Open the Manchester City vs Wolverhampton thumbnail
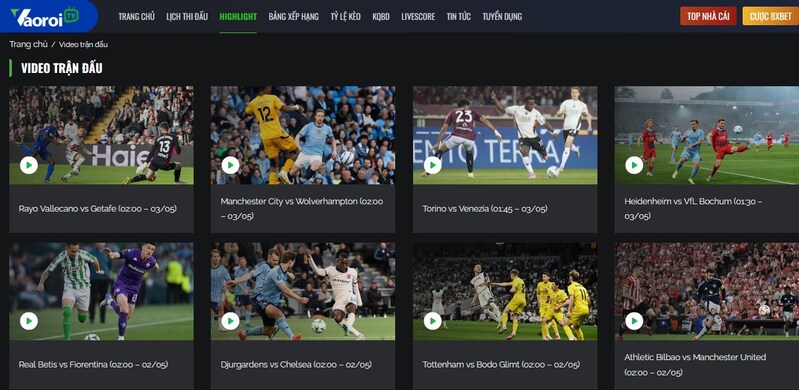Viewport: 799px width, 390px height. [303, 135]
